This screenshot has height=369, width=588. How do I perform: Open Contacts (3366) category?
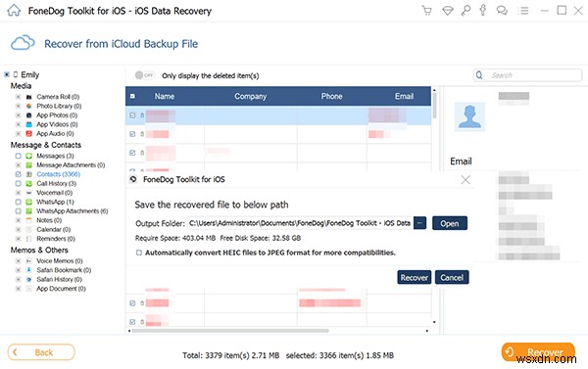59,174
